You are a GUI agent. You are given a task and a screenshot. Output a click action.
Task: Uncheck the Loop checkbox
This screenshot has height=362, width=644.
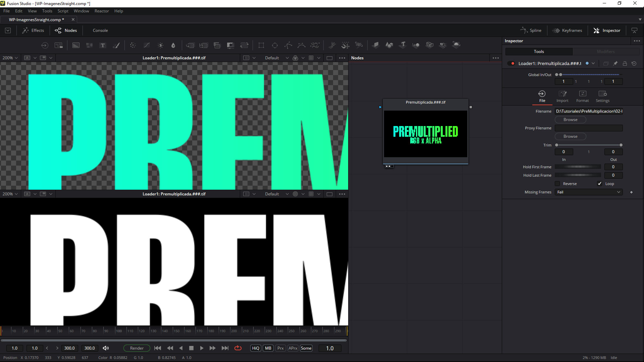(599, 184)
